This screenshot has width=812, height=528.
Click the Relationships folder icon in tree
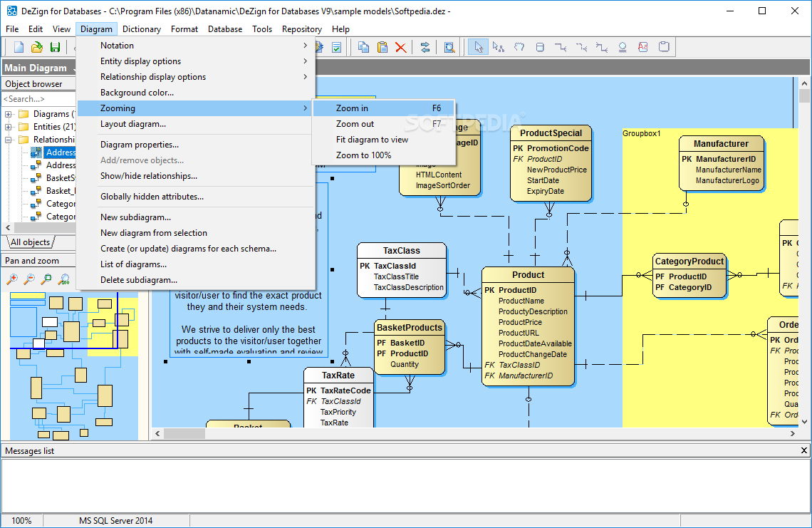coord(24,140)
